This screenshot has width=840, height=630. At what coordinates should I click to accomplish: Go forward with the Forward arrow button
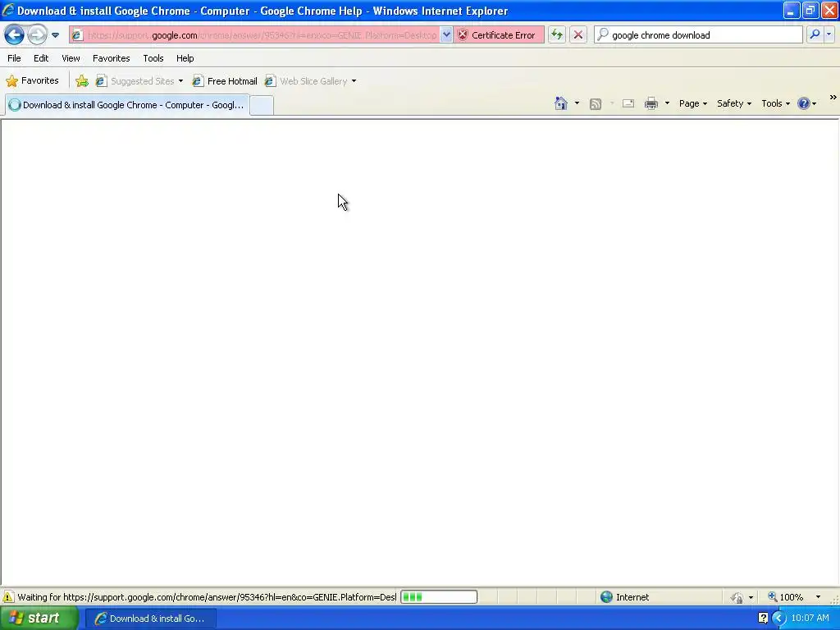pyautogui.click(x=37, y=35)
